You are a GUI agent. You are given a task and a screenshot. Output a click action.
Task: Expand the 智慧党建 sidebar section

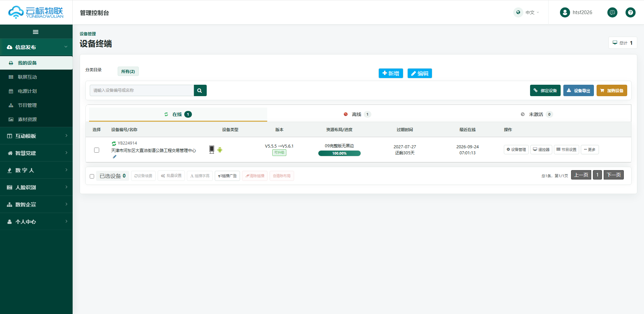coord(36,153)
